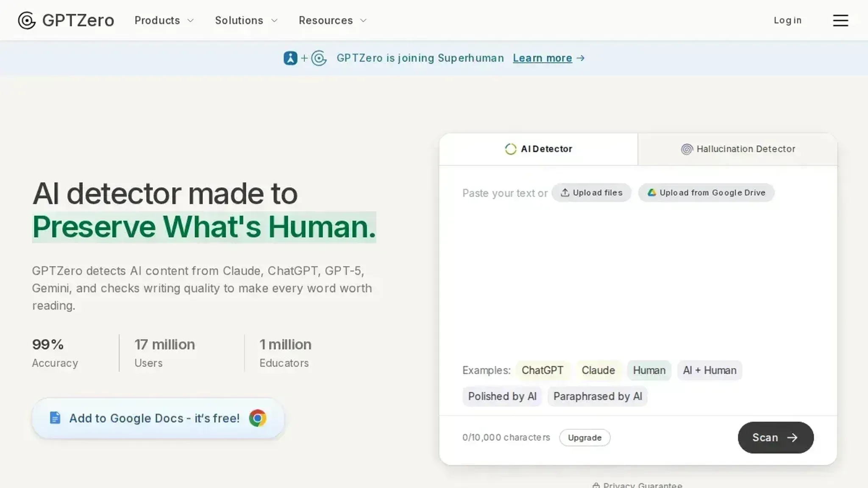Click the '17 million' users stat
The width and height of the screenshot is (868, 488).
click(164, 344)
